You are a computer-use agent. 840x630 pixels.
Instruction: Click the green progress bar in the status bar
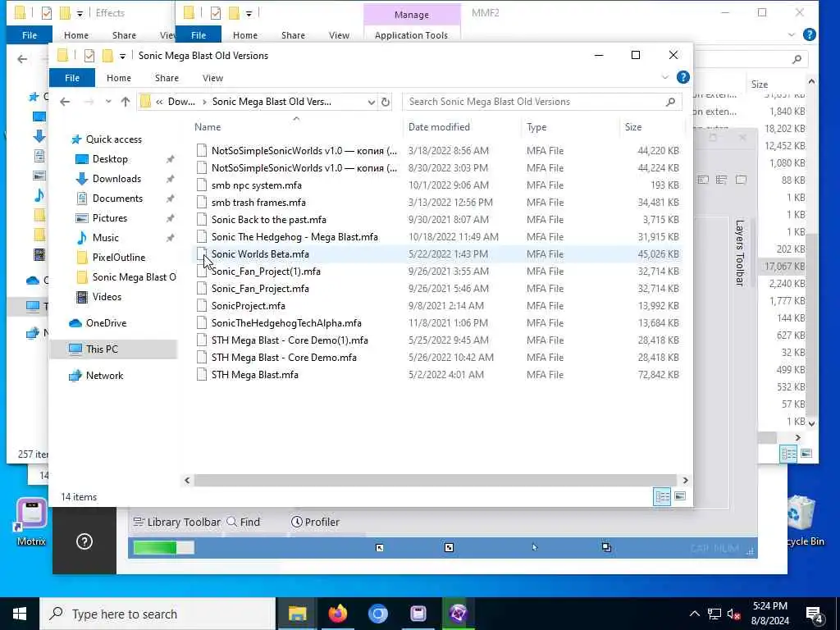coord(163,547)
